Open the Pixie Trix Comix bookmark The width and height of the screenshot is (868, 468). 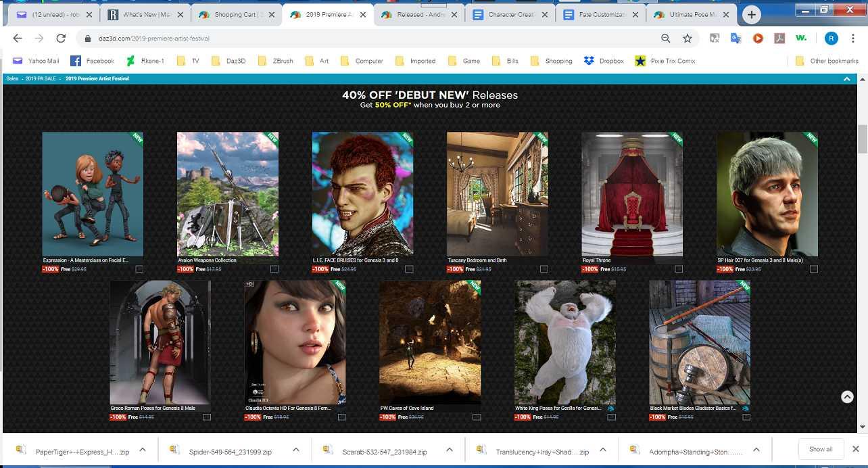665,61
